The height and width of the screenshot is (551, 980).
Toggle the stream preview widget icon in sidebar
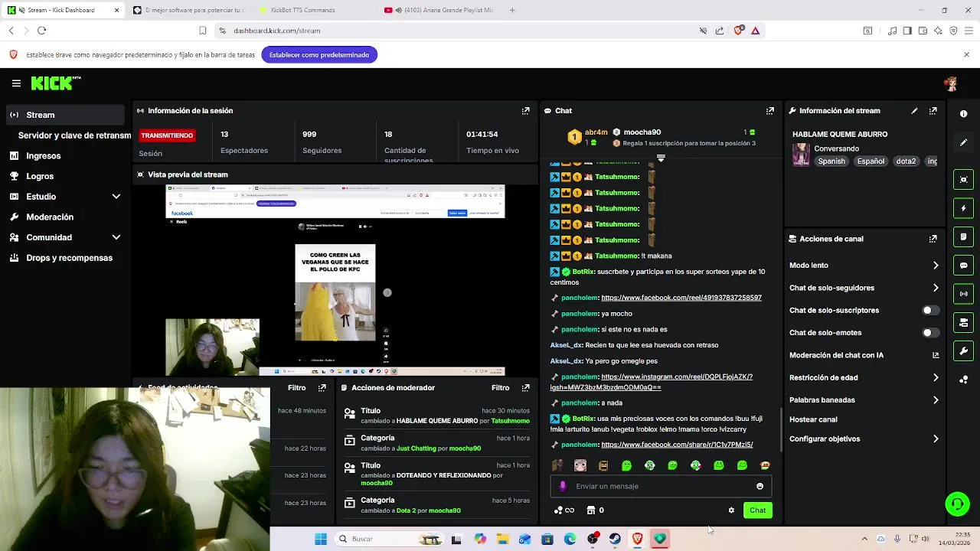pyautogui.click(x=963, y=180)
